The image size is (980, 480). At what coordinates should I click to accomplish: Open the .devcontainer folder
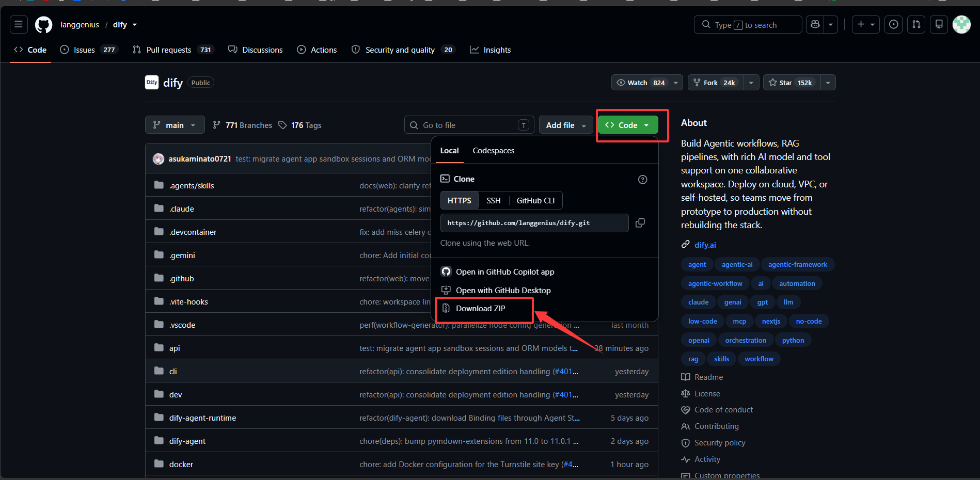[193, 232]
